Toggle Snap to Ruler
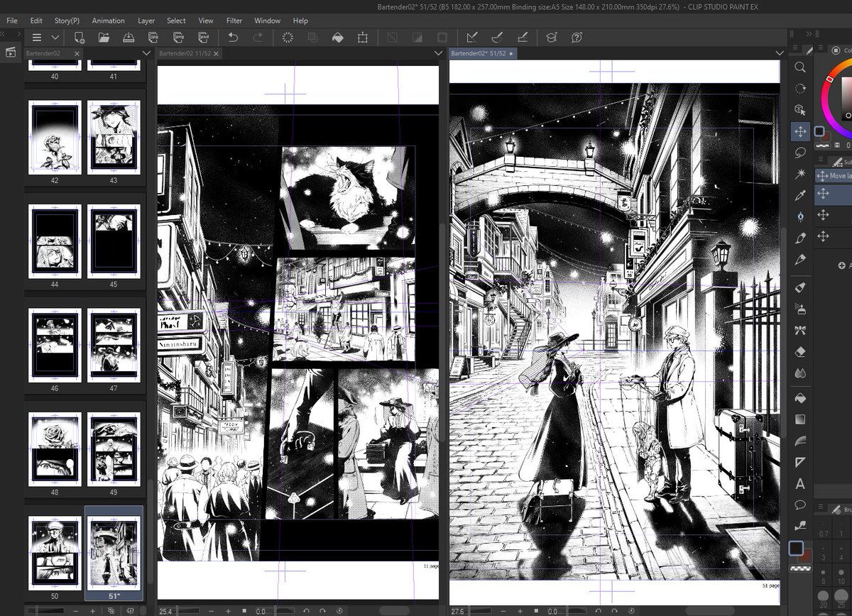 [x=472, y=38]
